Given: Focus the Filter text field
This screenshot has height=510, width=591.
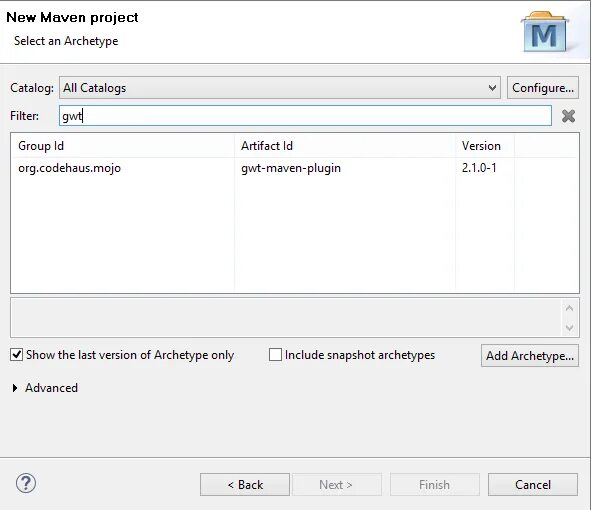Looking at the screenshot, I should [x=305, y=116].
